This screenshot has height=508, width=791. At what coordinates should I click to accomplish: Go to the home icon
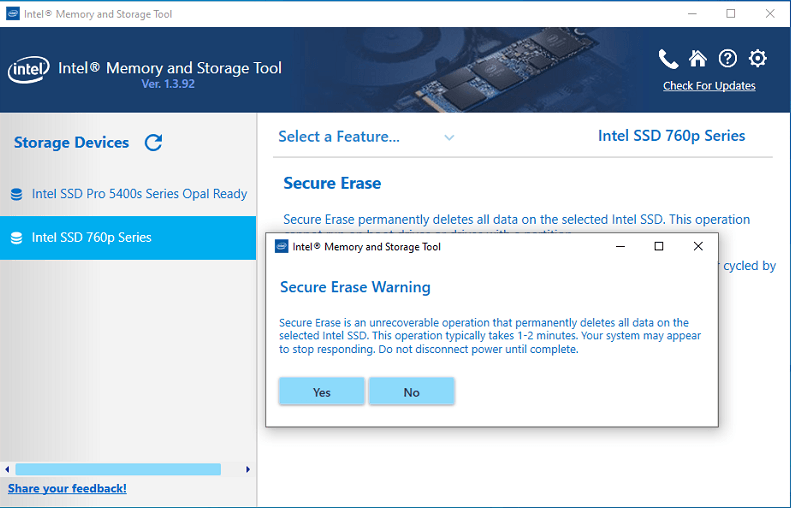tap(698, 59)
